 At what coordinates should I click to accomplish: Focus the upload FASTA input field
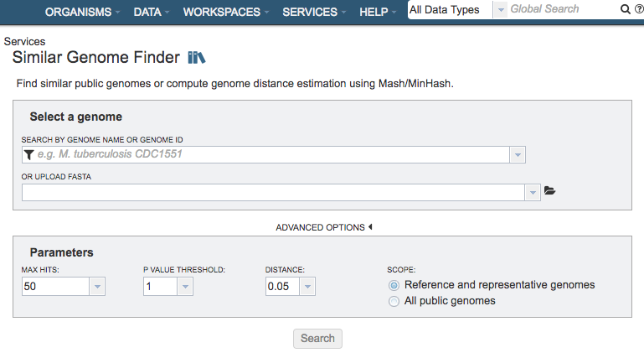pyautogui.click(x=273, y=192)
